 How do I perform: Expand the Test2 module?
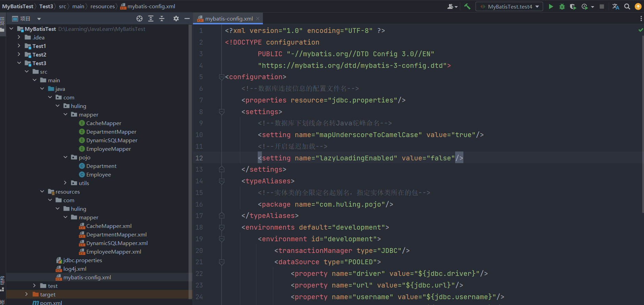pyautogui.click(x=19, y=54)
